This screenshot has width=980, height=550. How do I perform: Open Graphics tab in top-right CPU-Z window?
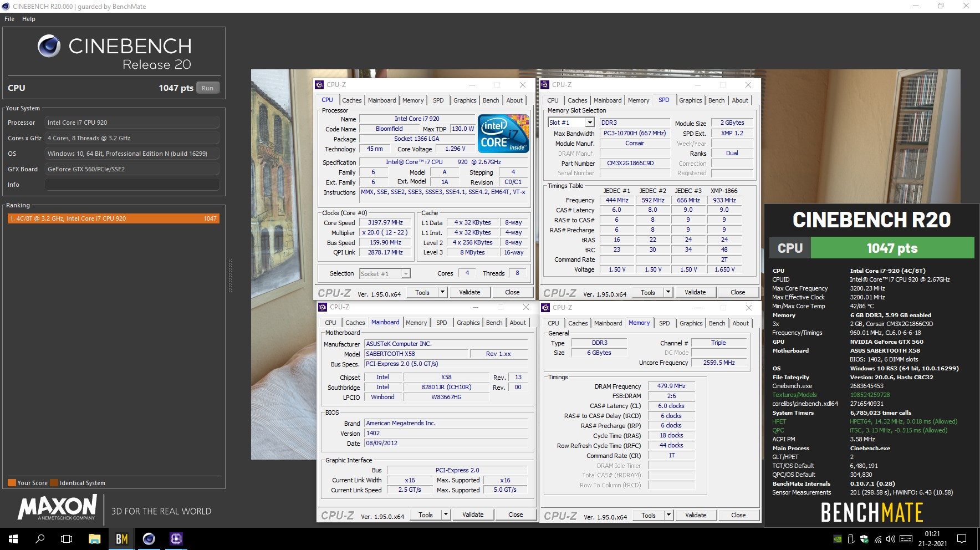pos(690,100)
